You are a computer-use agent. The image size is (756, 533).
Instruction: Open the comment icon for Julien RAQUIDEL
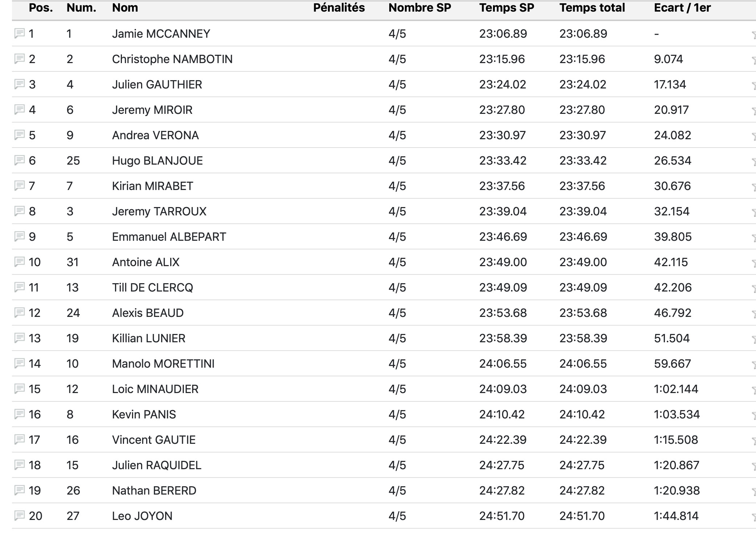click(19, 465)
